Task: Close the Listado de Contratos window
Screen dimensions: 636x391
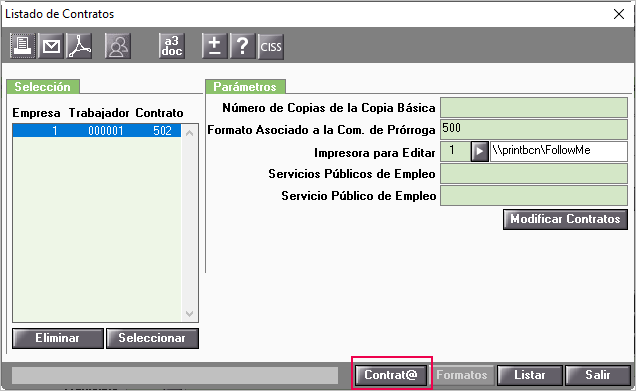Action: pos(619,14)
